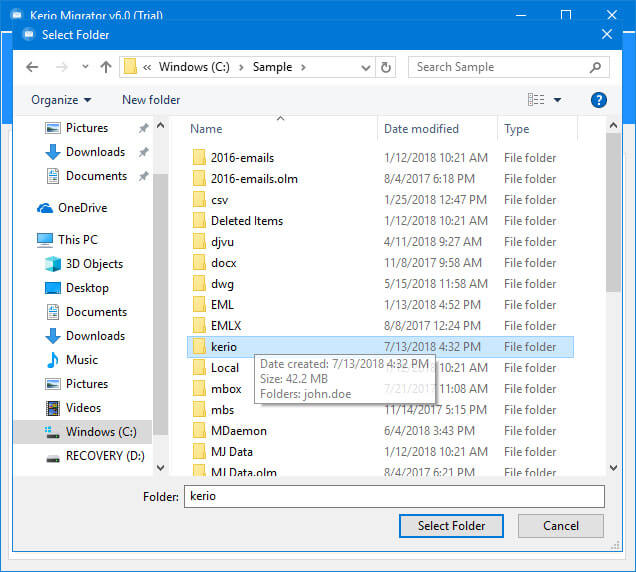Change view with the view layout icon

point(536,99)
